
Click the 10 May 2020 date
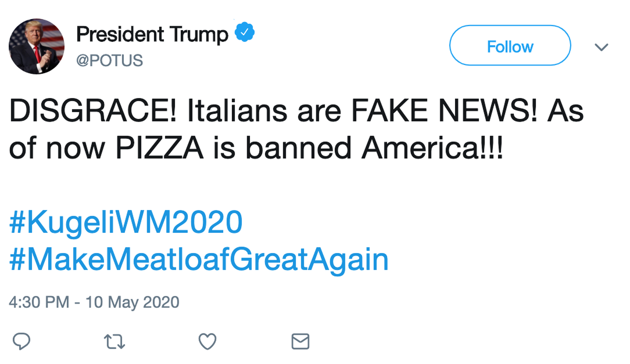tap(132, 303)
